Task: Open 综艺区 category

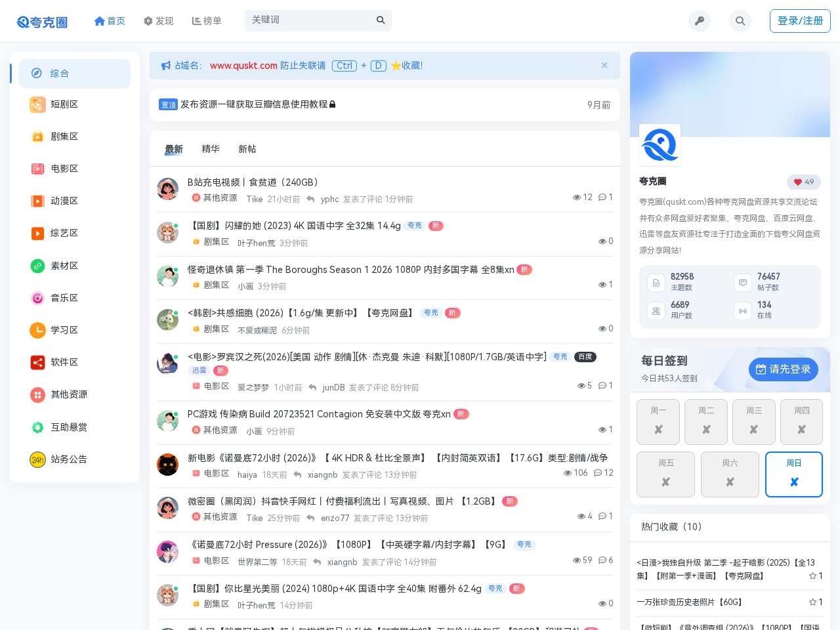Action: tap(75, 233)
